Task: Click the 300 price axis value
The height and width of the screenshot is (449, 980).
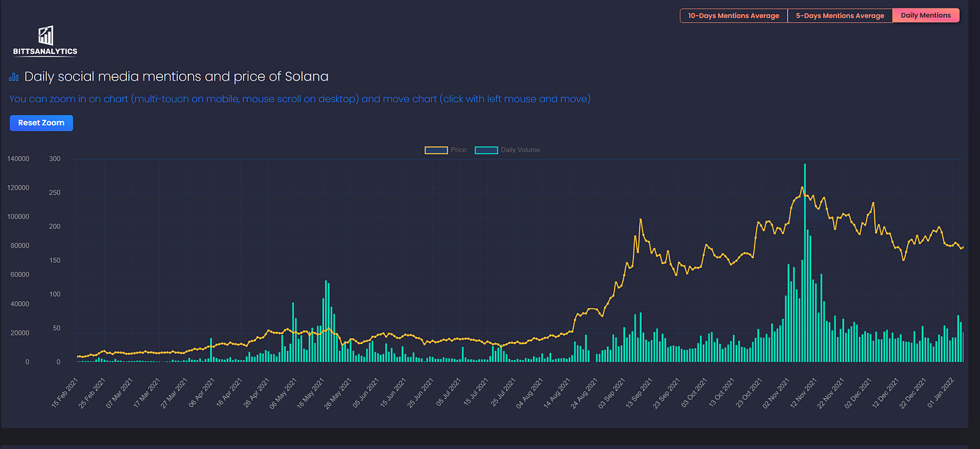Action: click(55, 159)
